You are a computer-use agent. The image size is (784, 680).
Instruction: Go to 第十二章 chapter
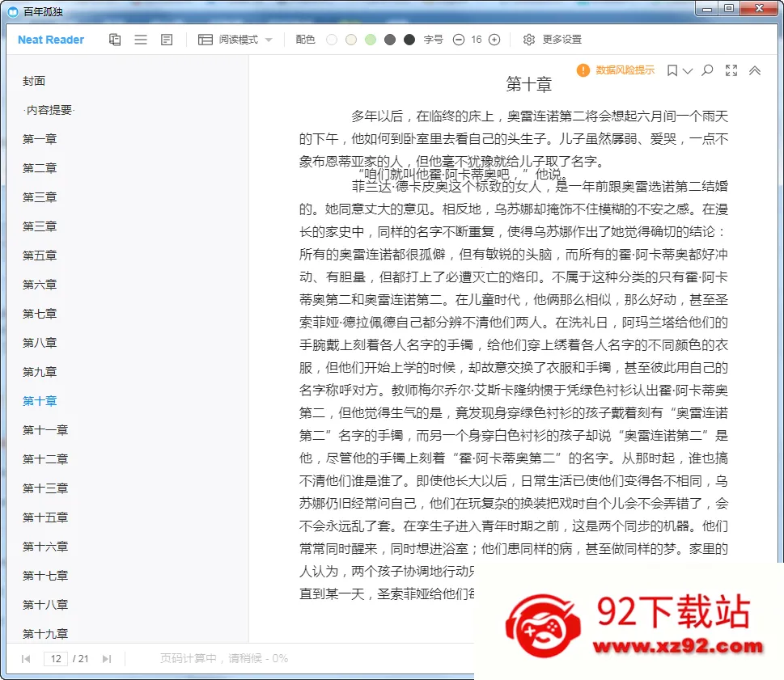pyautogui.click(x=45, y=458)
